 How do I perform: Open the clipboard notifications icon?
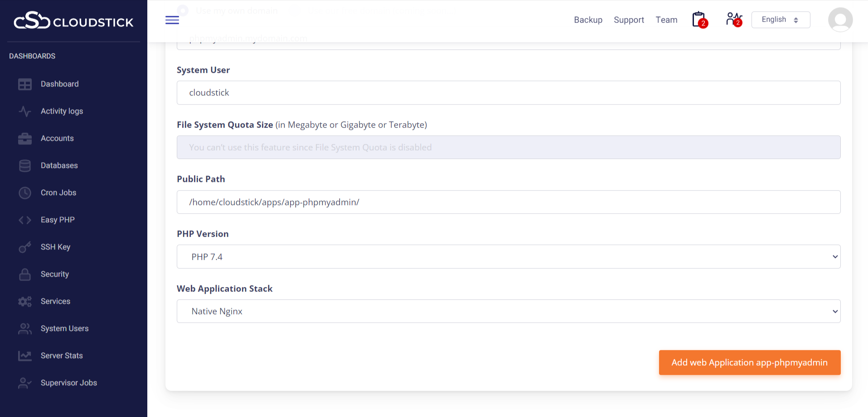699,19
